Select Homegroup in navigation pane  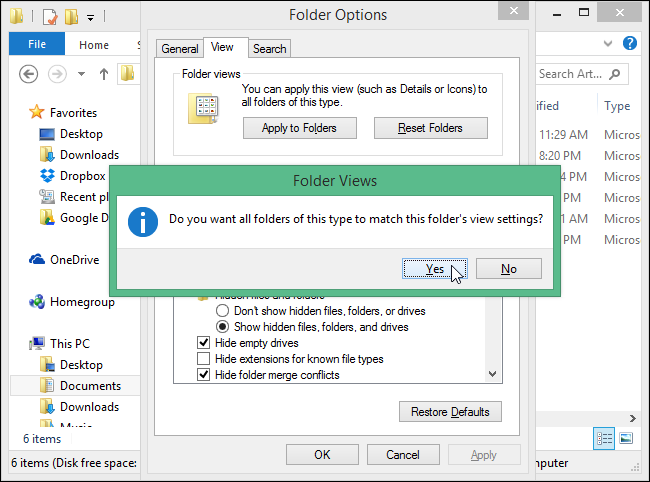click(x=82, y=302)
